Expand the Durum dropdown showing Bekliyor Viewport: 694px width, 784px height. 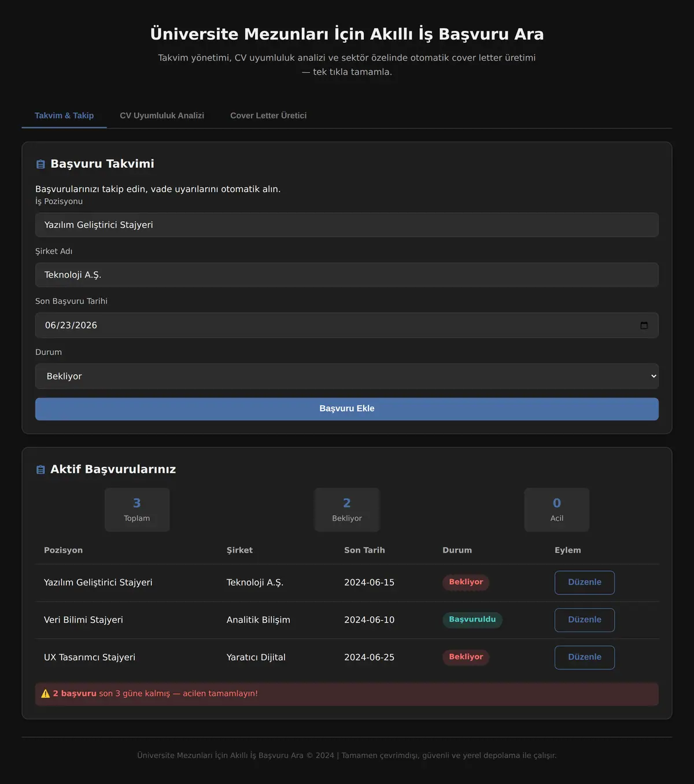pyautogui.click(x=347, y=376)
